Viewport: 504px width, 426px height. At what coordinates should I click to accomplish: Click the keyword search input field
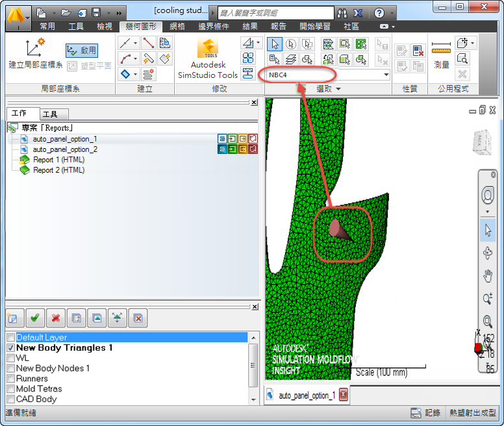(x=276, y=13)
